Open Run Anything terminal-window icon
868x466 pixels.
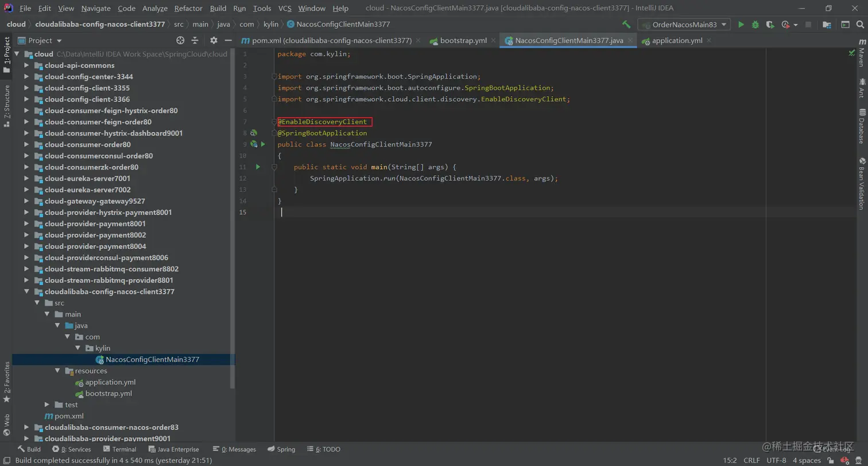click(x=845, y=25)
